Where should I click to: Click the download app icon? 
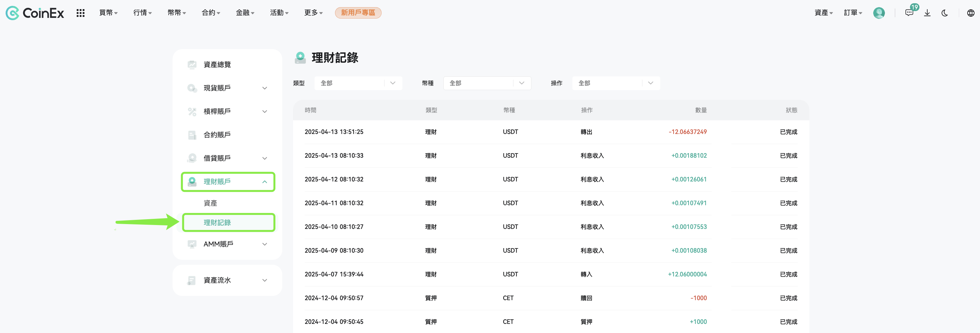(x=927, y=13)
